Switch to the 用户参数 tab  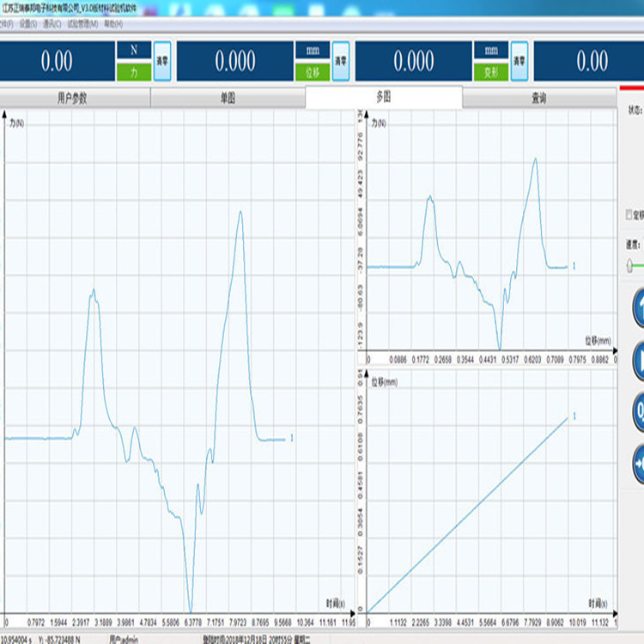click(71, 98)
